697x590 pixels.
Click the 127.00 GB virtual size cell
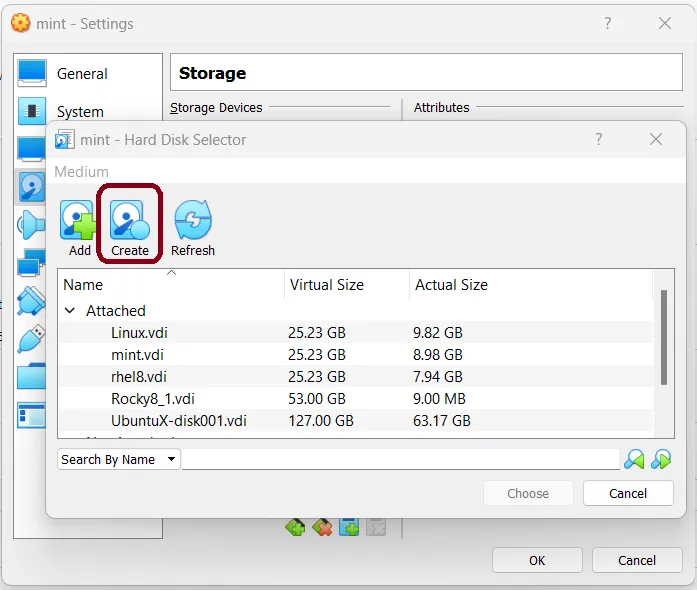(321, 421)
